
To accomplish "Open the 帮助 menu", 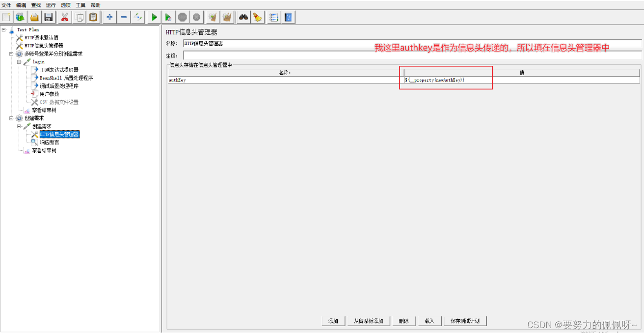I will point(95,5).
